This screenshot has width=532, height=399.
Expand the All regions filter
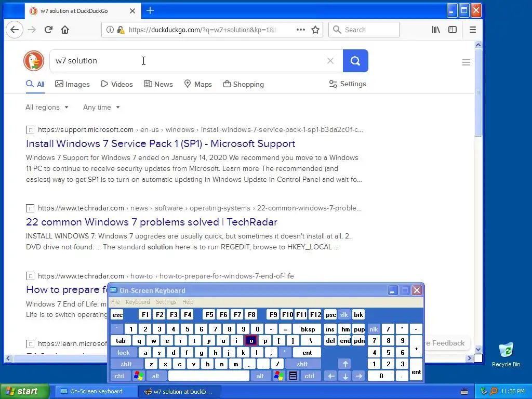(47, 107)
